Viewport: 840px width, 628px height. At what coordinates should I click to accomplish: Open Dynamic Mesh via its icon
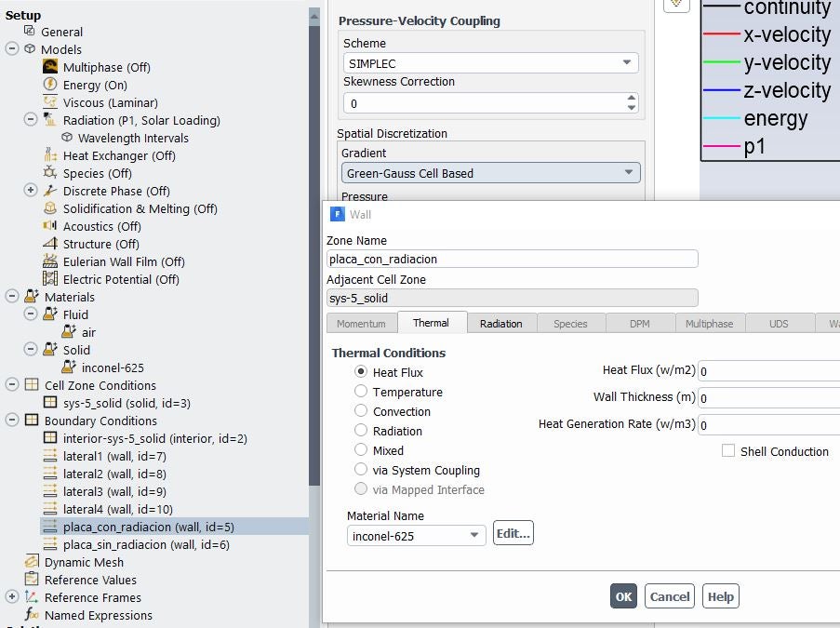32,562
